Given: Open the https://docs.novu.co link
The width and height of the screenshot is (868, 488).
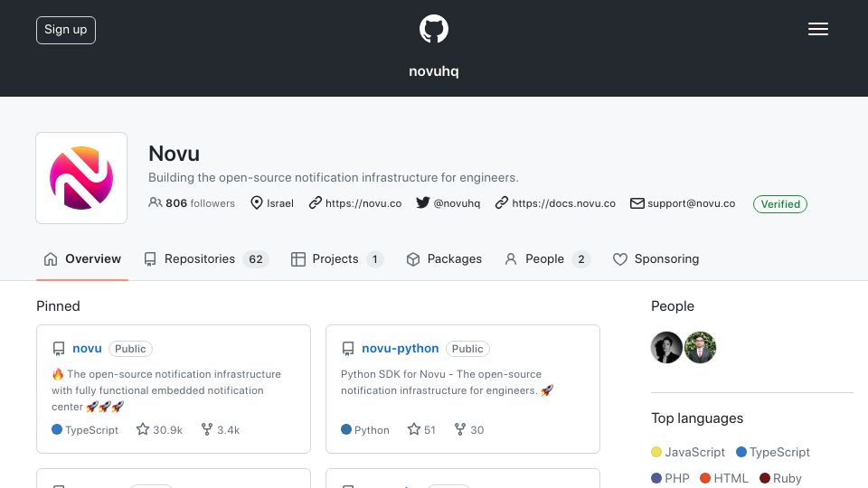Looking at the screenshot, I should click(x=563, y=203).
